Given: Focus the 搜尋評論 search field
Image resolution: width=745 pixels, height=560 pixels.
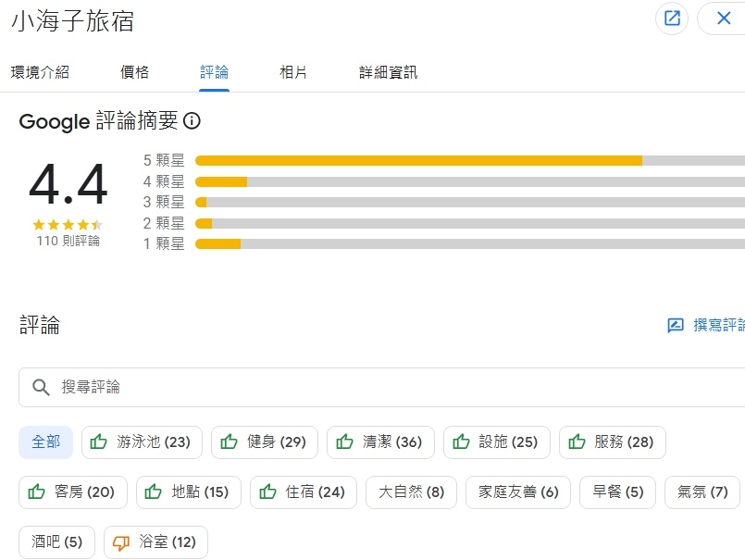Looking at the screenshot, I should 389,387.
